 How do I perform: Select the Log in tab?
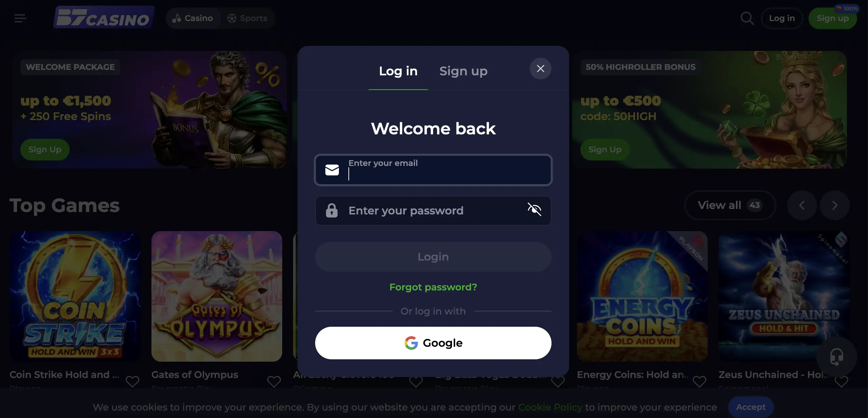[398, 71]
